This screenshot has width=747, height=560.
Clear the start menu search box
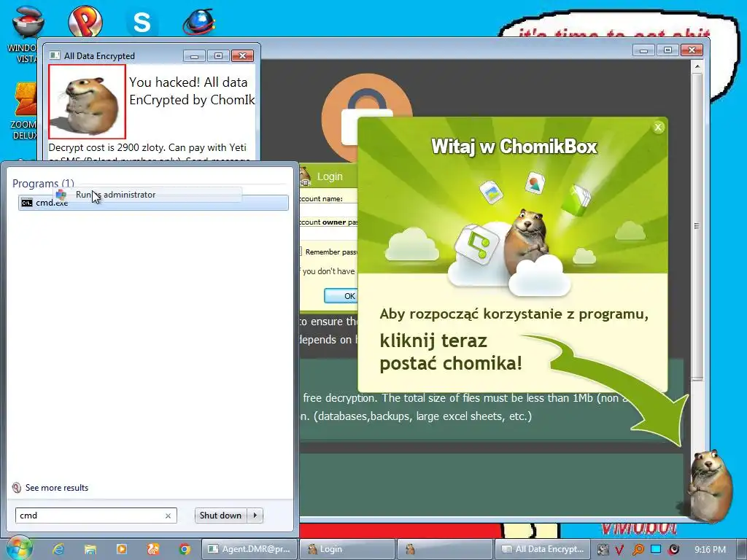168,516
